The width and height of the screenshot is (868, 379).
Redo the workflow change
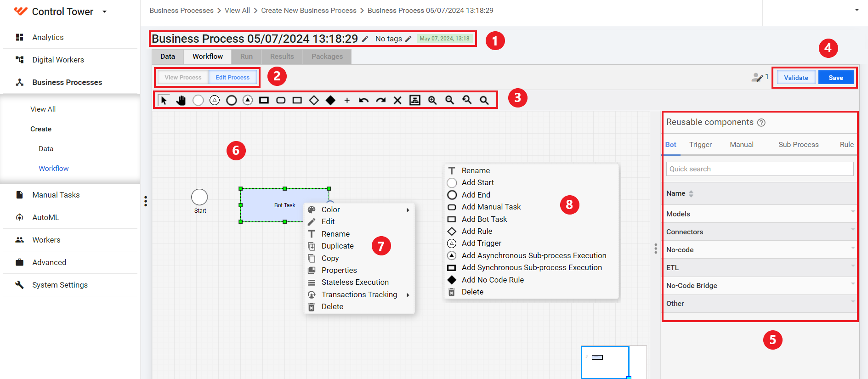pyautogui.click(x=381, y=100)
